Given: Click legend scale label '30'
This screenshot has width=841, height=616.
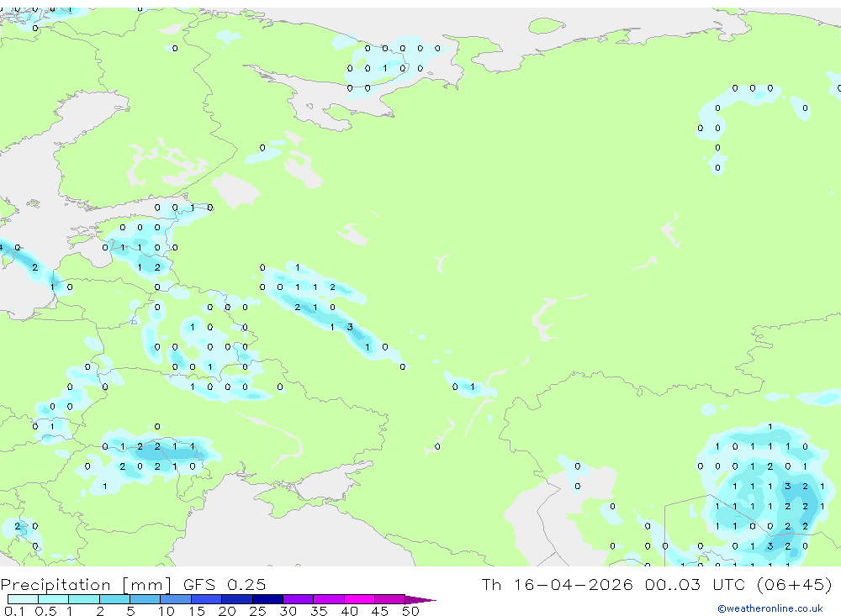Looking at the screenshot, I should tap(288, 611).
